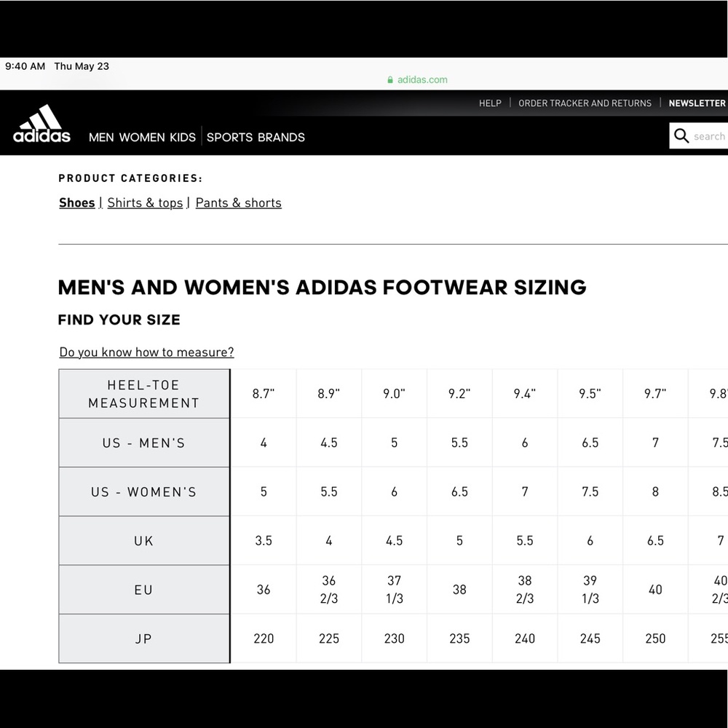Screen dimensions: 728x728
Task: Select Shirts & tops category
Action: [x=145, y=203]
